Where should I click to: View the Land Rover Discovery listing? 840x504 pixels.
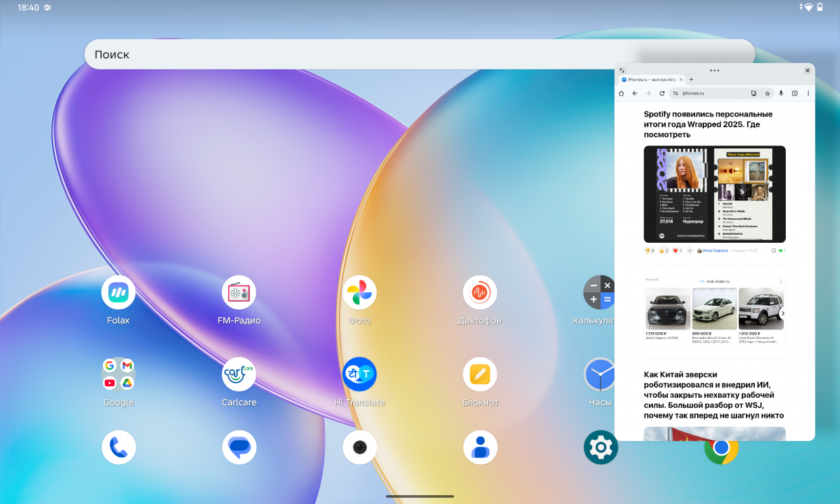tap(758, 316)
